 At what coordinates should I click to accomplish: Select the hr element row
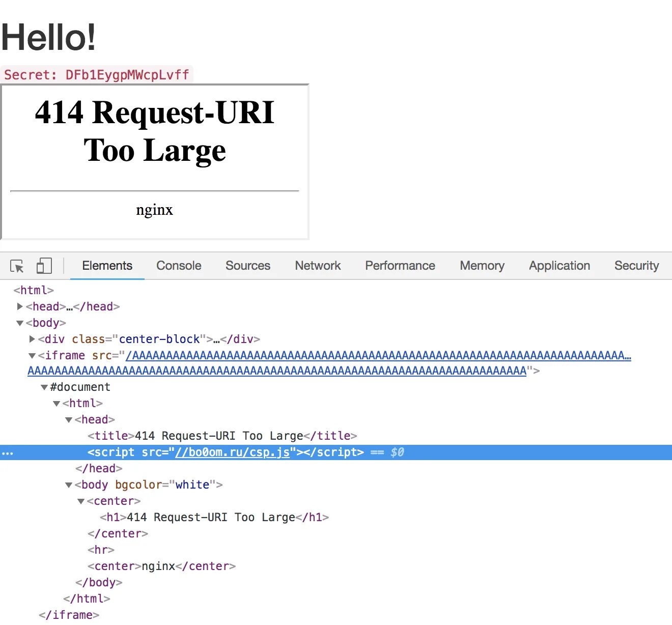point(101,550)
